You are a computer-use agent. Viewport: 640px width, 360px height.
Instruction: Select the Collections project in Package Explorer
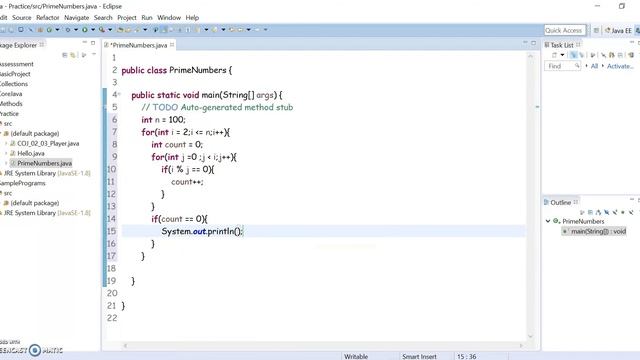[14, 84]
